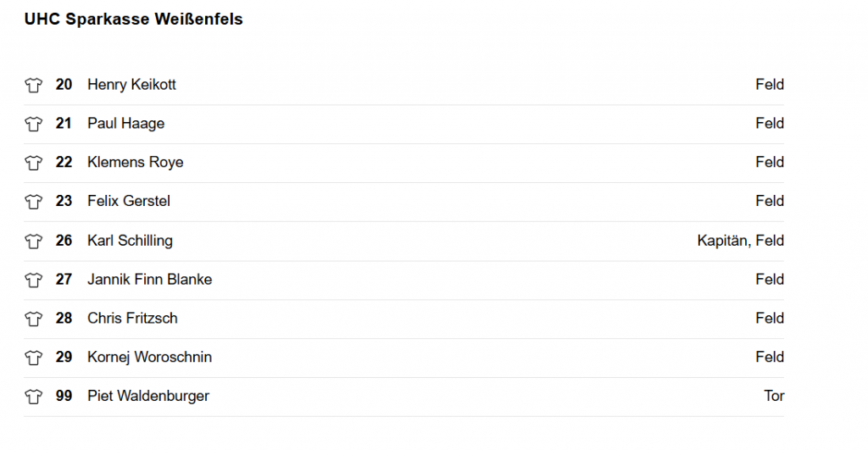Select the jersey icon beside Klemens Roye
Screen dimensions: 868x450
[x=33, y=163]
